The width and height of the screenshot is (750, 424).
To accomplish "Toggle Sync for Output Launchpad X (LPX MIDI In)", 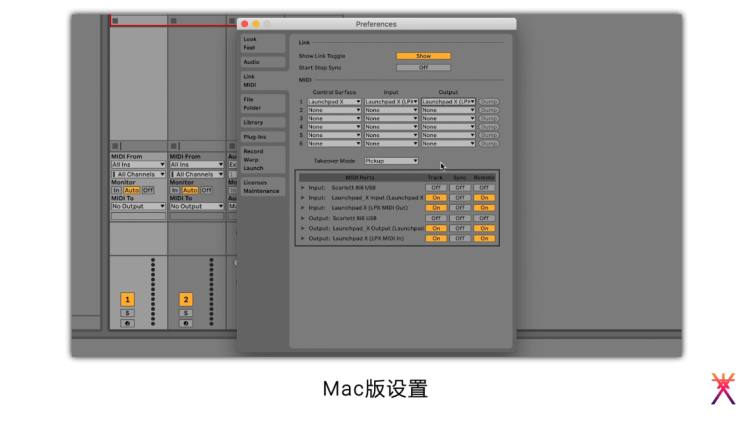I will tap(460, 238).
